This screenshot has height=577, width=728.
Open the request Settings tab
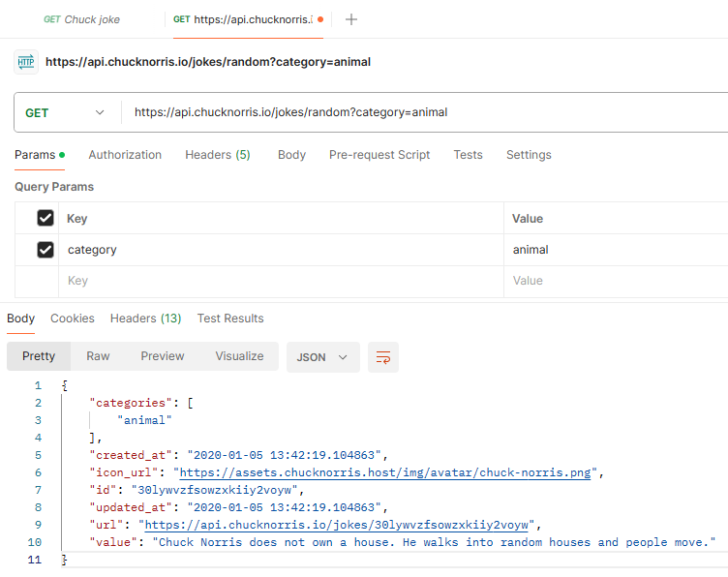click(529, 155)
